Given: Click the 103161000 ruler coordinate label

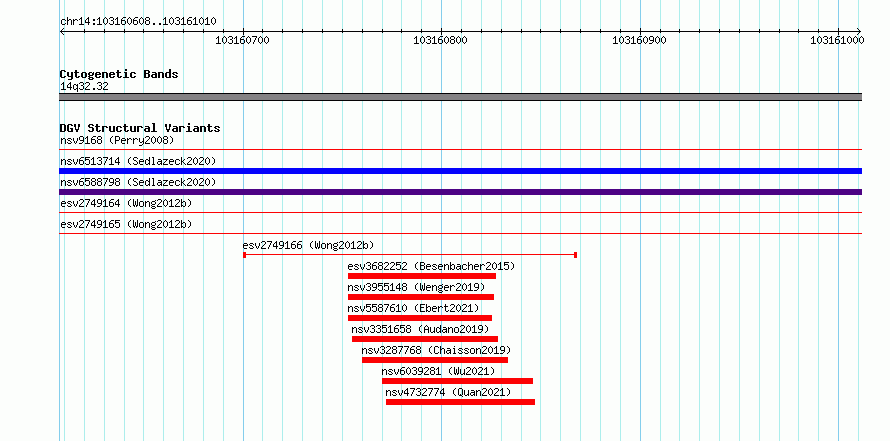Looking at the screenshot, I should click(837, 40).
